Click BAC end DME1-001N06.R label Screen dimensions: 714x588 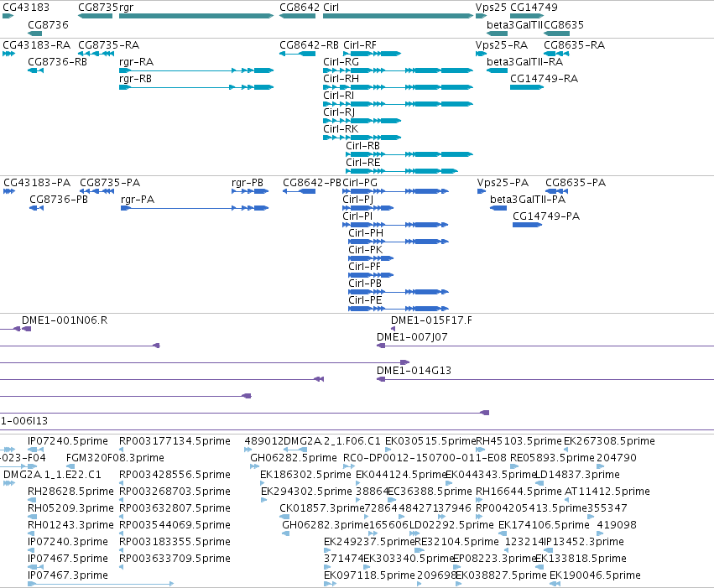click(x=65, y=321)
